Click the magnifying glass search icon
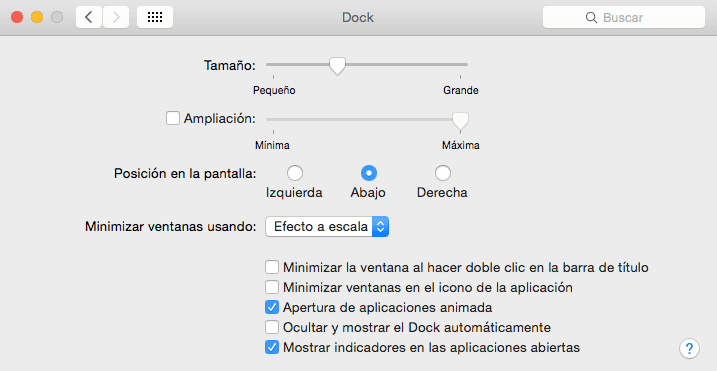Image resolution: width=717 pixels, height=371 pixels. point(591,17)
